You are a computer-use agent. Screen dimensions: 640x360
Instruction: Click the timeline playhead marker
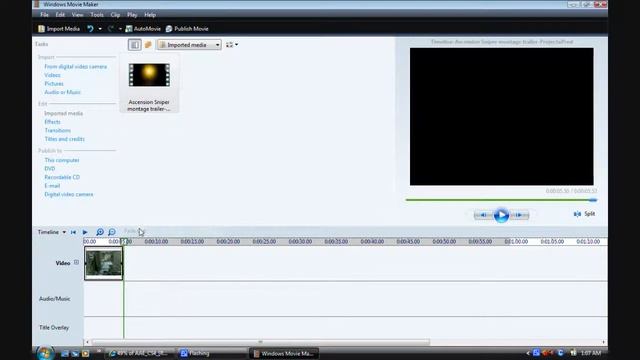coord(123,241)
